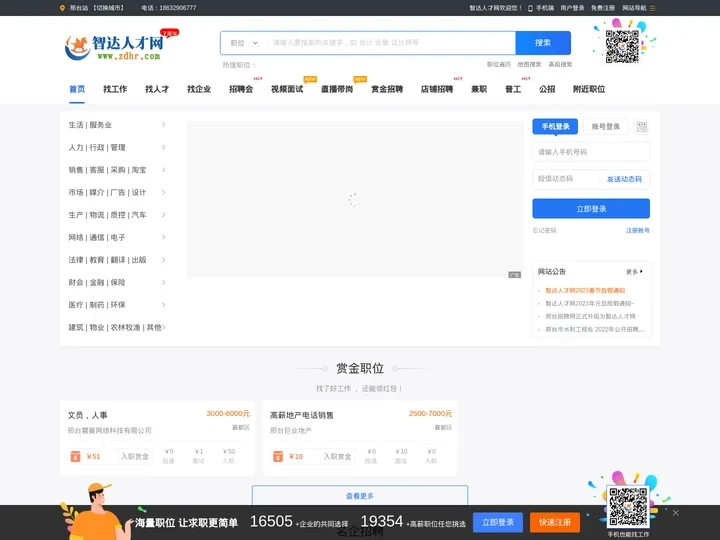Open the 视频面试 navigation item
This screenshot has width=720, height=540.
287,89
